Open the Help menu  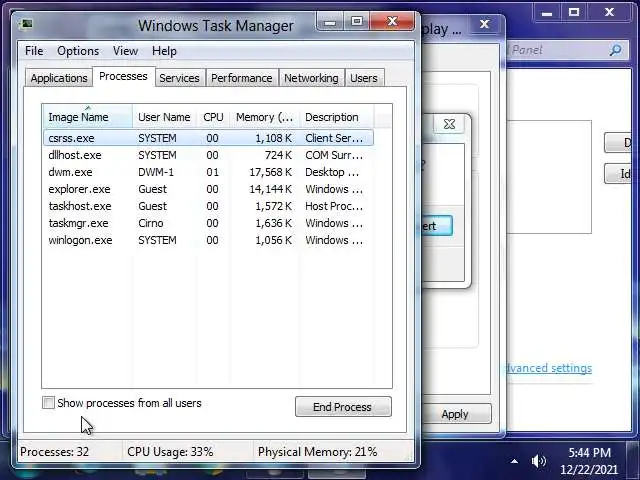(164, 51)
